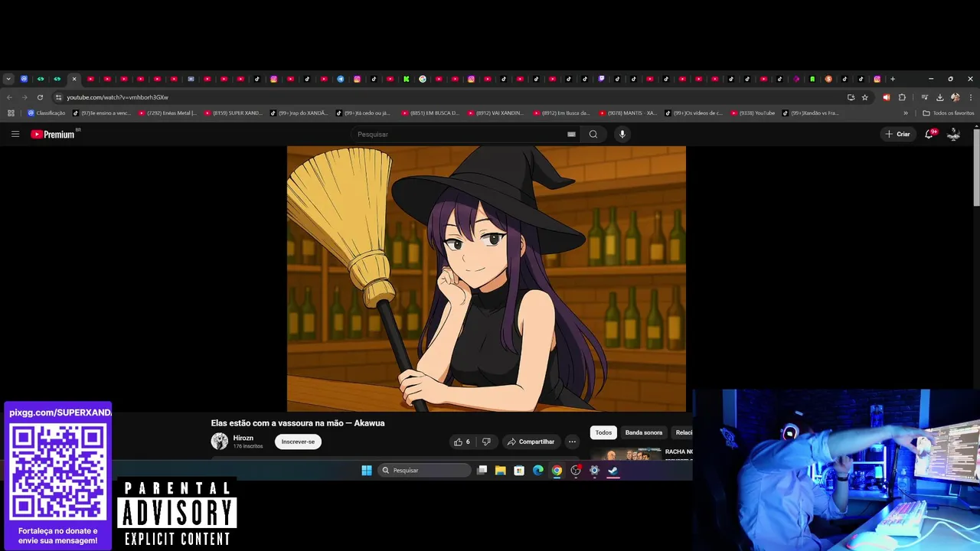Viewport: 980px width, 551px height.
Task: Open Steam from taskbar
Action: [613, 470]
